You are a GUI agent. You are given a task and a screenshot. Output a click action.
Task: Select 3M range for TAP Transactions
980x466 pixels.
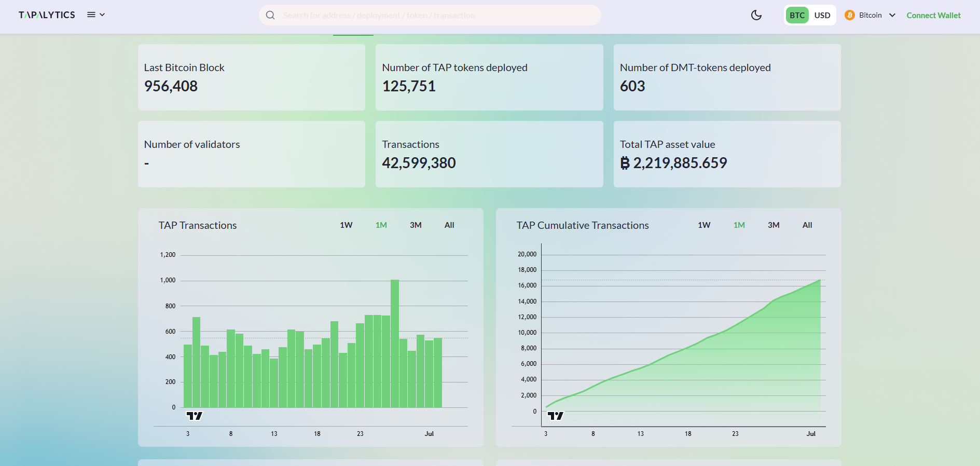[416, 225]
